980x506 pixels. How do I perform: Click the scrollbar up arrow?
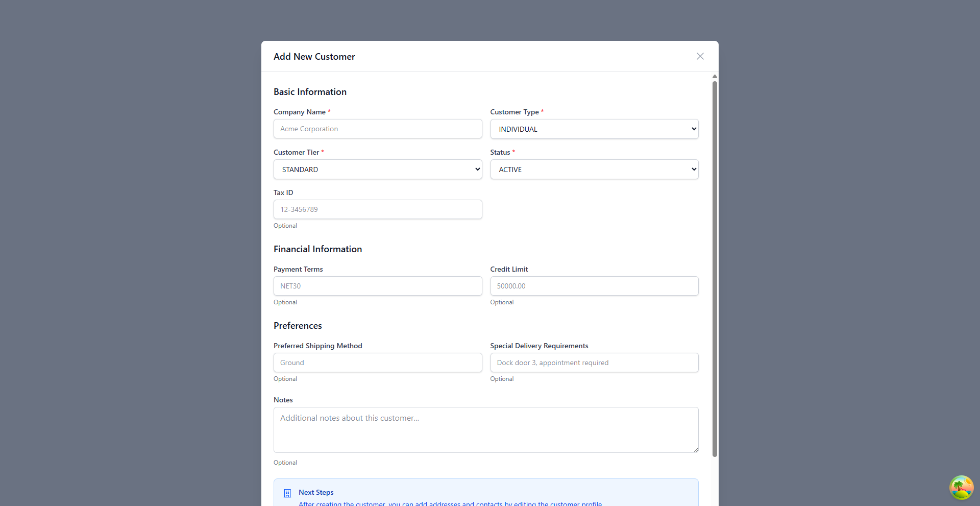714,76
